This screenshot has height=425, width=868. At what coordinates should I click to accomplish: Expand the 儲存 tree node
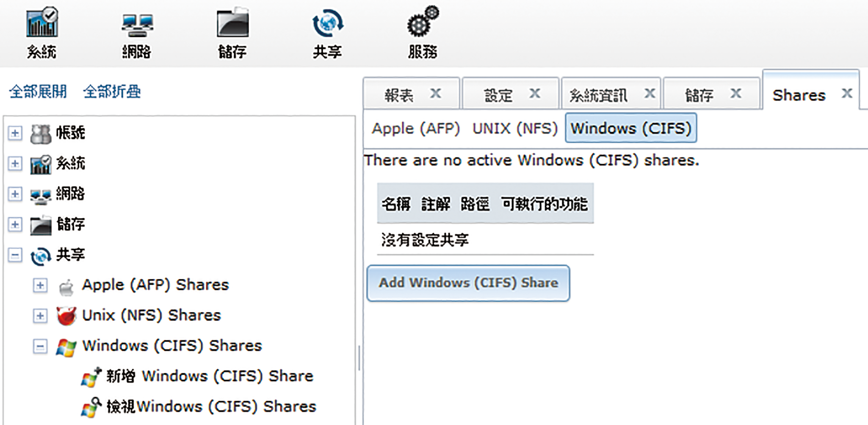[15, 224]
